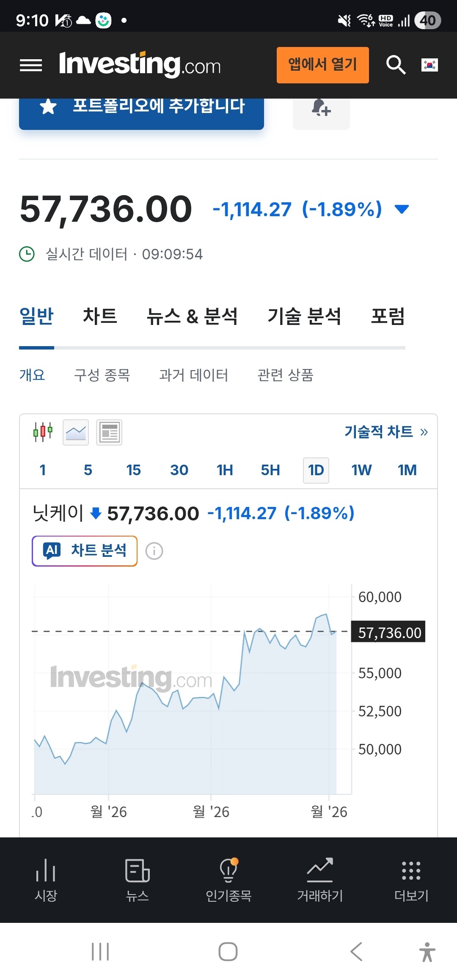Open the news view chart icon
The image size is (457, 980).
[109, 432]
